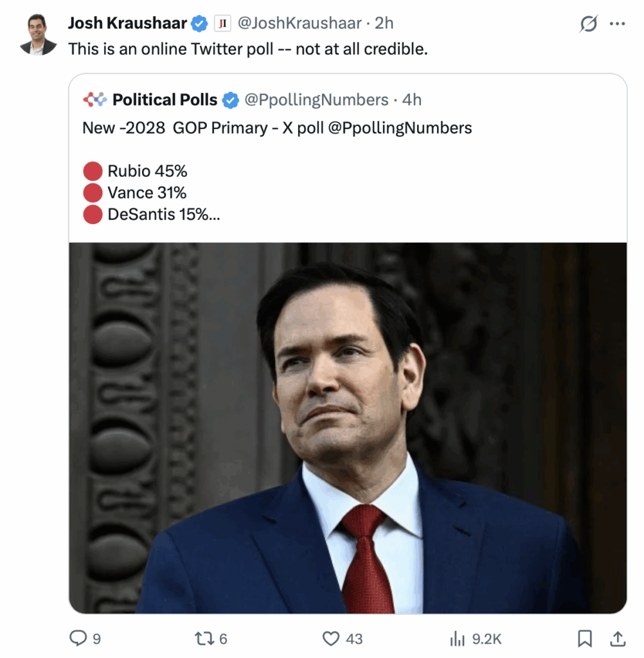Repost this tweet using retweet icon

pyautogui.click(x=204, y=638)
